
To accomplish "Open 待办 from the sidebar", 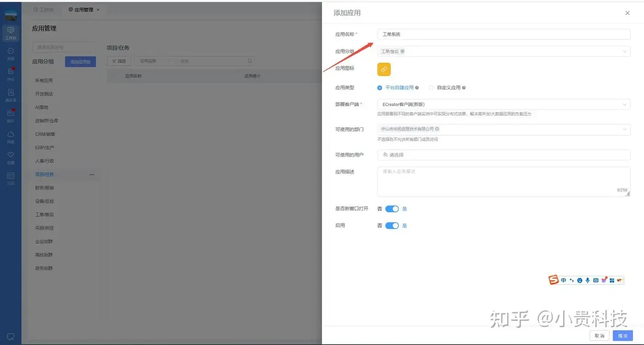I will pos(10,73).
